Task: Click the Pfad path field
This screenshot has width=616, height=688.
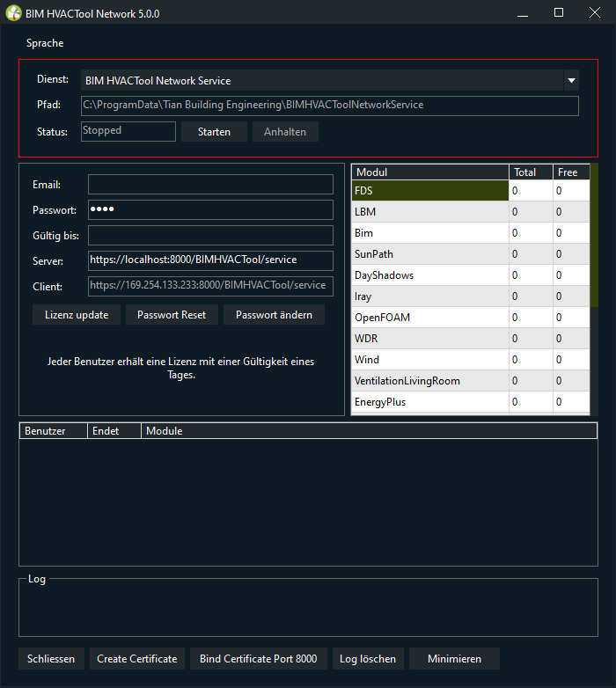Action: click(x=329, y=106)
